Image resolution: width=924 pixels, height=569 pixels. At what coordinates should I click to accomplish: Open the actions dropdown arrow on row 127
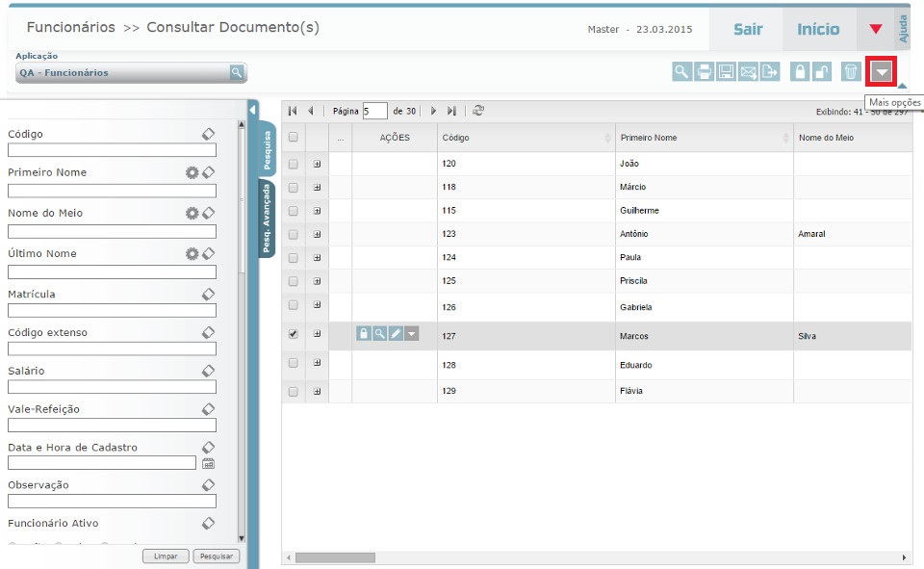412,333
